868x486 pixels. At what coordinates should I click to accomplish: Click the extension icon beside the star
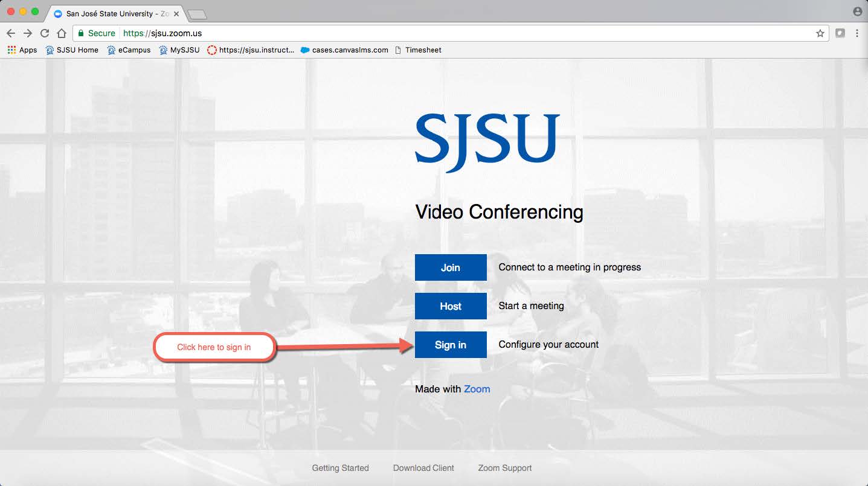click(840, 33)
